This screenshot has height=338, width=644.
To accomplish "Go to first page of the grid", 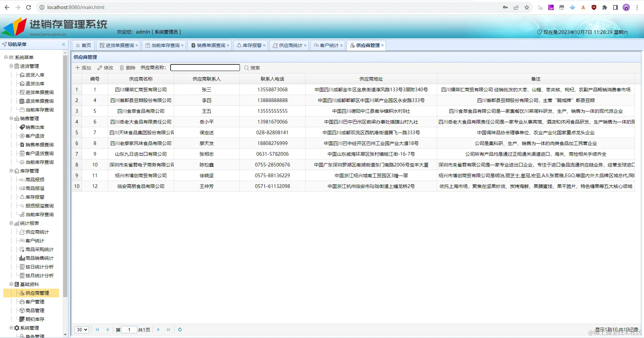I will click(x=97, y=330).
